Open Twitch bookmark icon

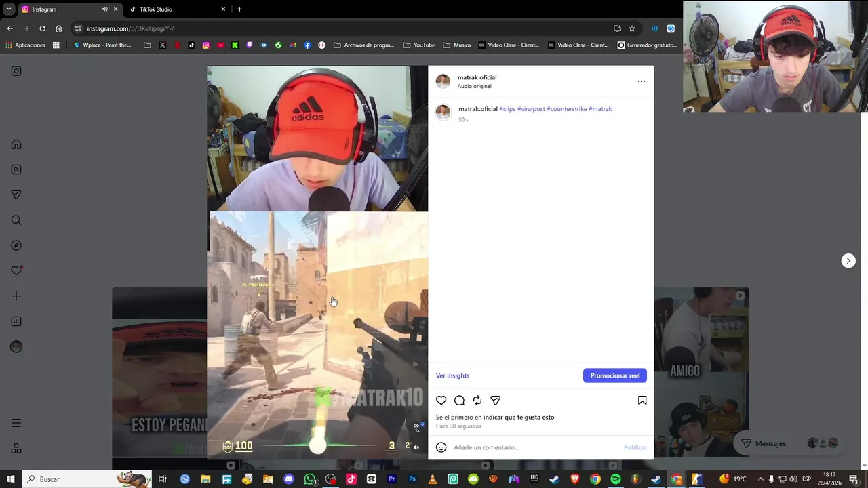tap(250, 45)
